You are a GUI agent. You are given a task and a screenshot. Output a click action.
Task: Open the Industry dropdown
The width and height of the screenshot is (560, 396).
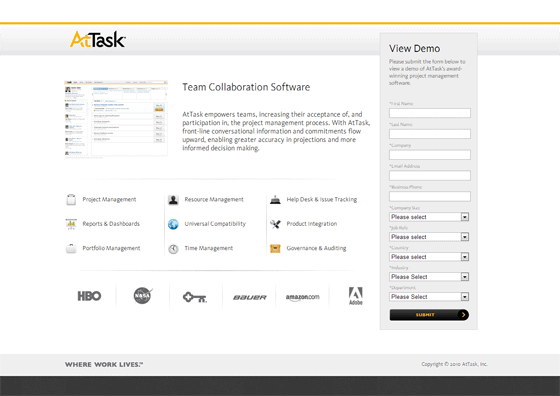coord(429,277)
